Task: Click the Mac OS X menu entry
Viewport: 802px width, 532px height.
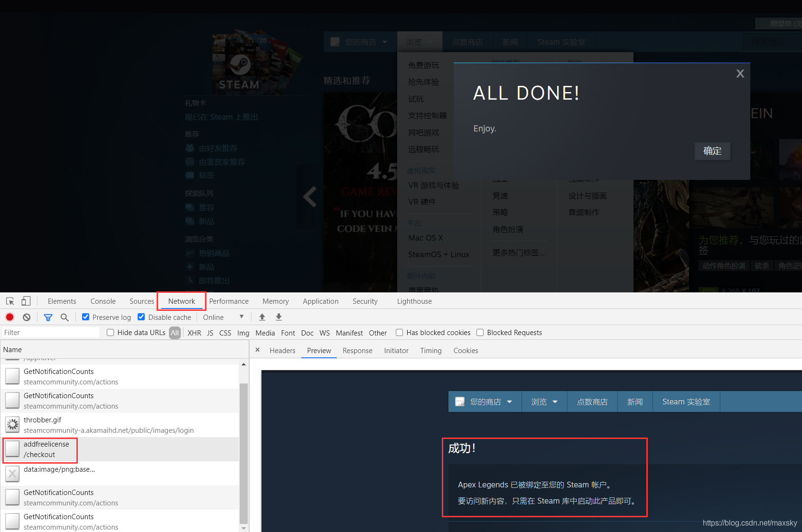Action: click(426, 238)
